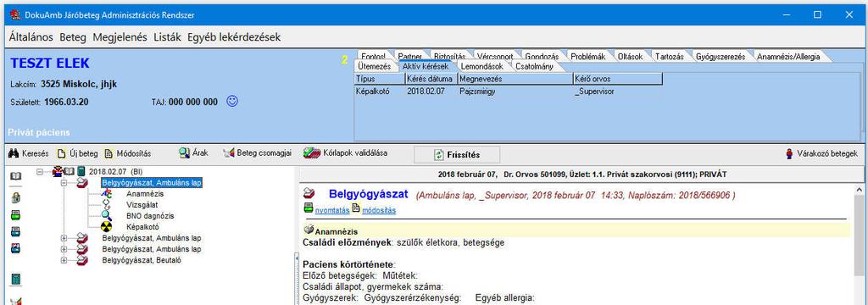
Task: Switch to the Problémák tab
Action: click(588, 57)
